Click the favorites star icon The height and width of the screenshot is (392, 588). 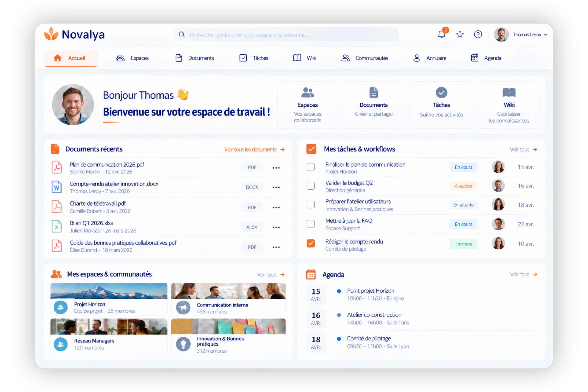tap(460, 34)
